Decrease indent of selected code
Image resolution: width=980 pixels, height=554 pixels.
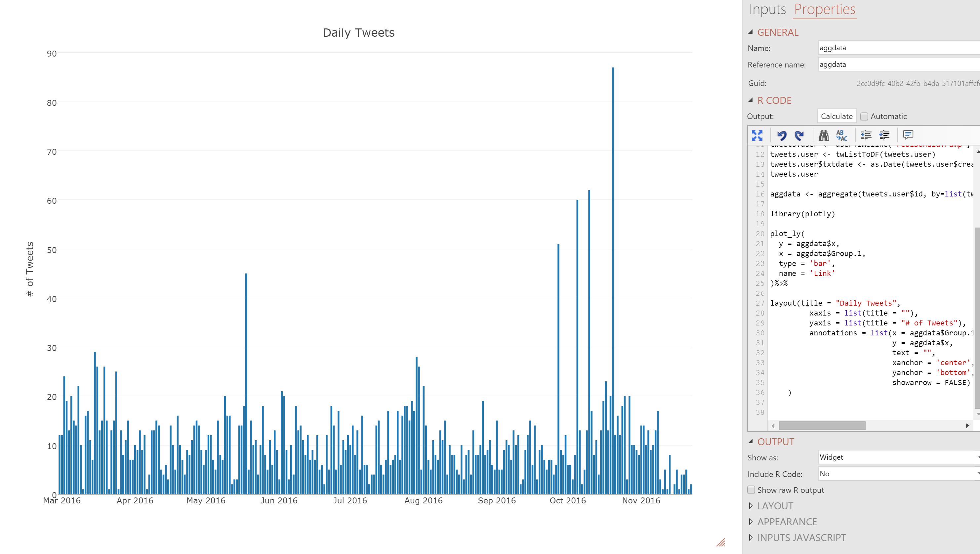[884, 135]
